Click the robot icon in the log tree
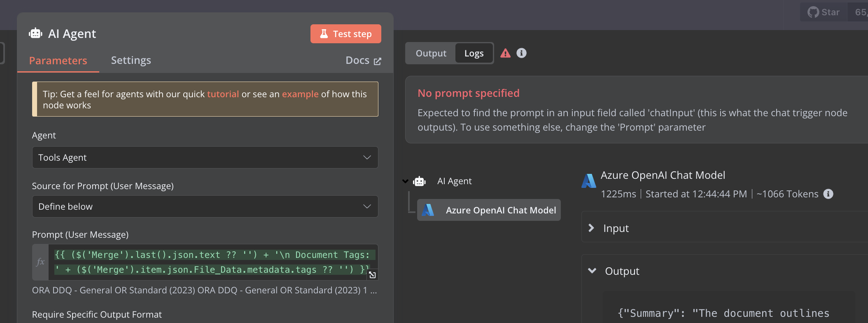868x323 pixels. 420,181
